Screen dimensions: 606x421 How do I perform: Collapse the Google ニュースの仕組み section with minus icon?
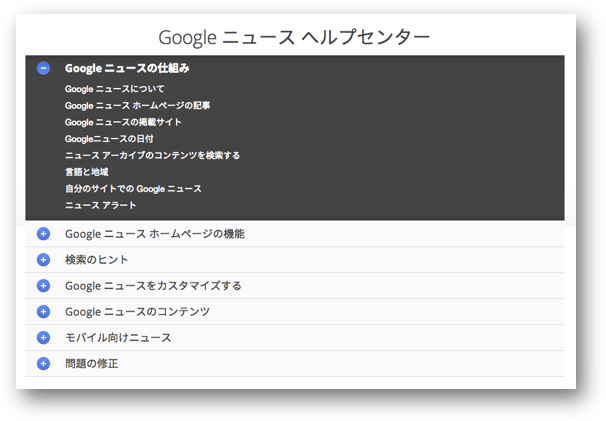(43, 68)
